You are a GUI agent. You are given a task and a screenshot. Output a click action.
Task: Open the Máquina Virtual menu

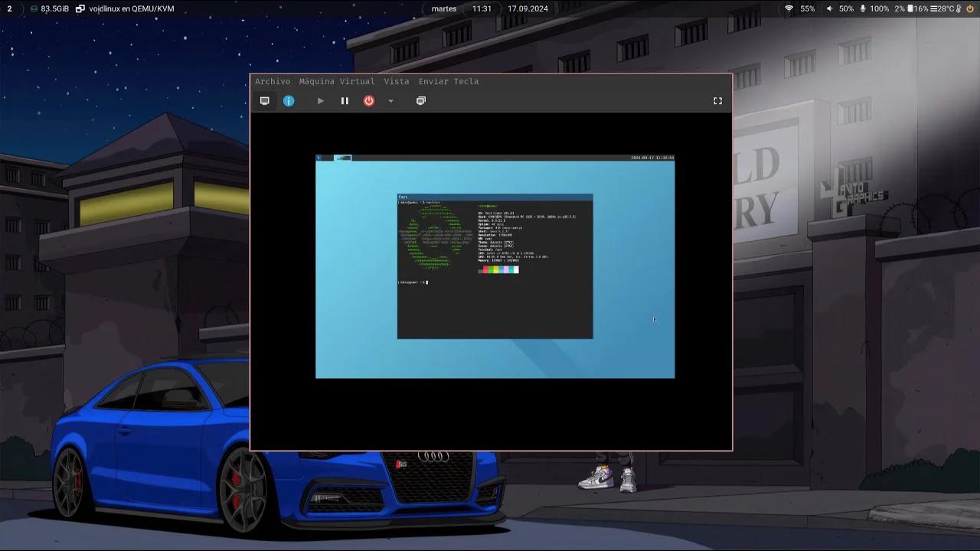click(337, 81)
